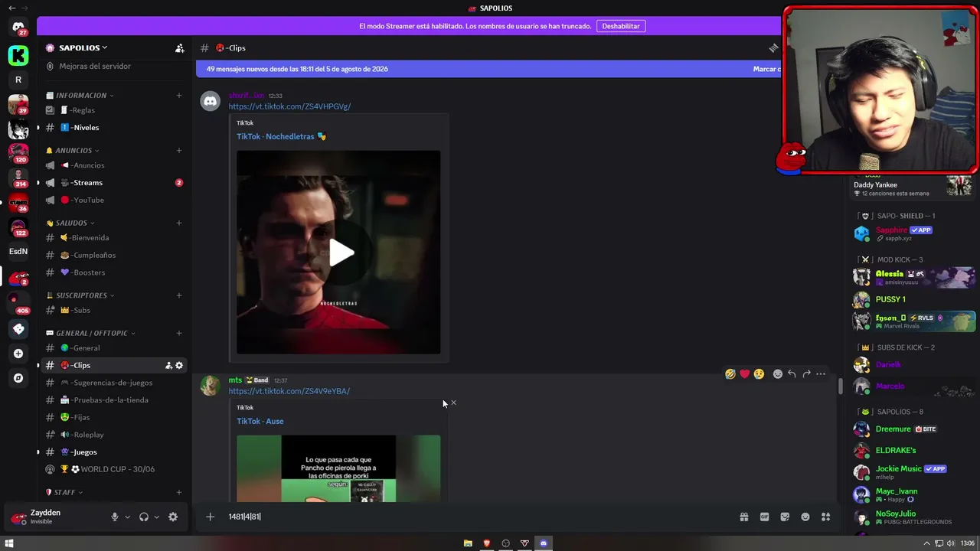Screen dimensions: 980x551
Task: Collapse the GENERAL / OFFTOPIC category
Action: 90,334
